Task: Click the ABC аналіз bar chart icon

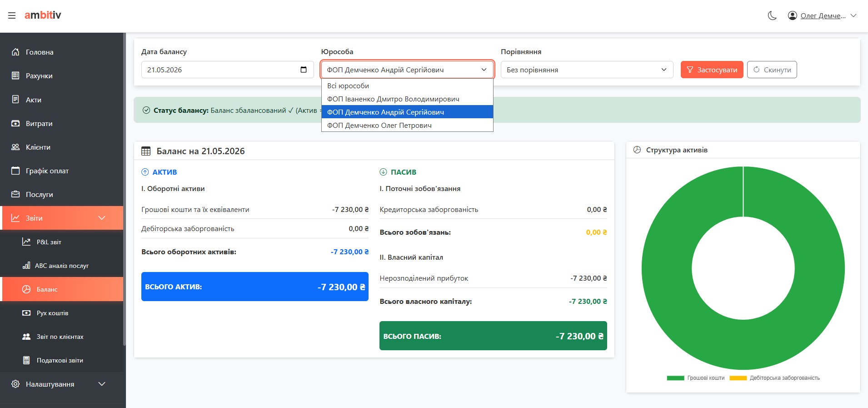Action: (26, 265)
